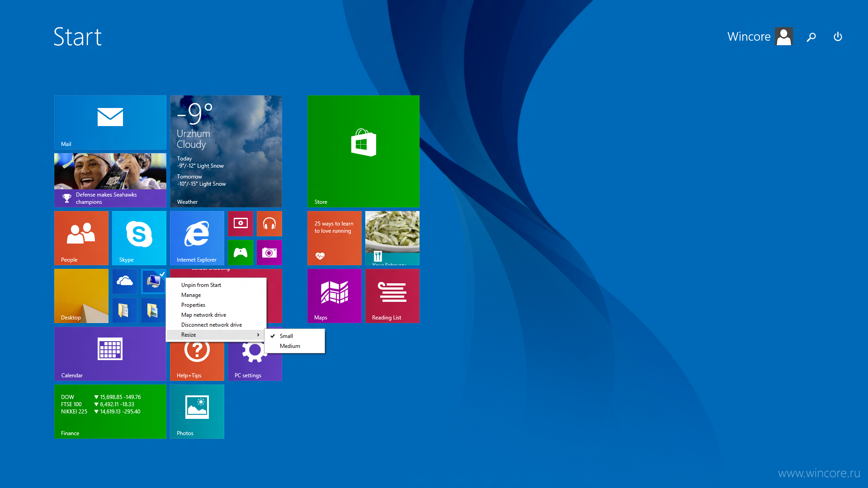Open the small Video tile

[x=241, y=224]
